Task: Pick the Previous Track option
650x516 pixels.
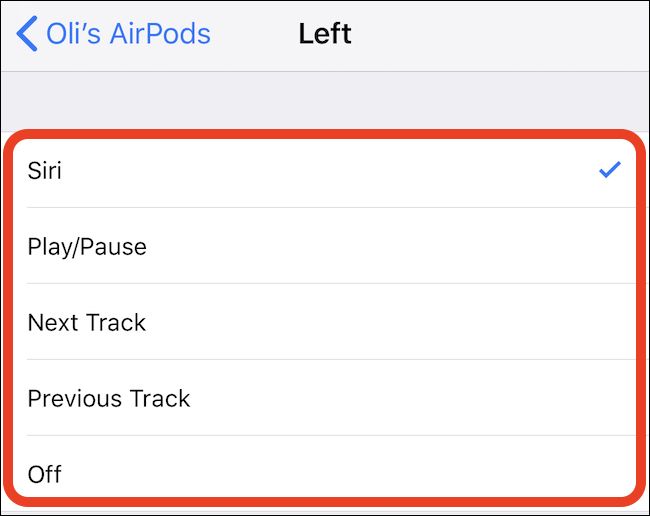Action: [300, 398]
